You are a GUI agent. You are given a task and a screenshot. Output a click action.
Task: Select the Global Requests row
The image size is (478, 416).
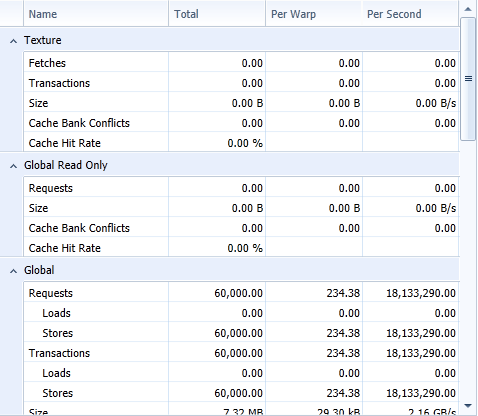point(241,293)
